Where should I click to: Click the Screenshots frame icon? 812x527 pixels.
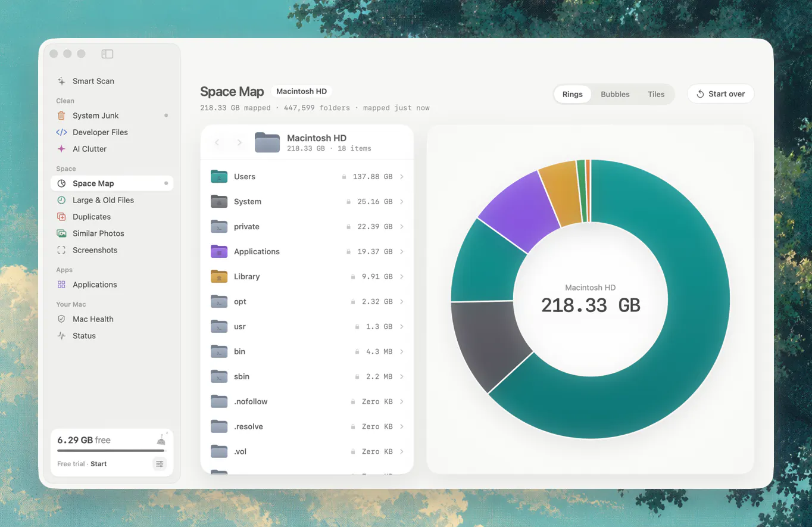(61, 250)
